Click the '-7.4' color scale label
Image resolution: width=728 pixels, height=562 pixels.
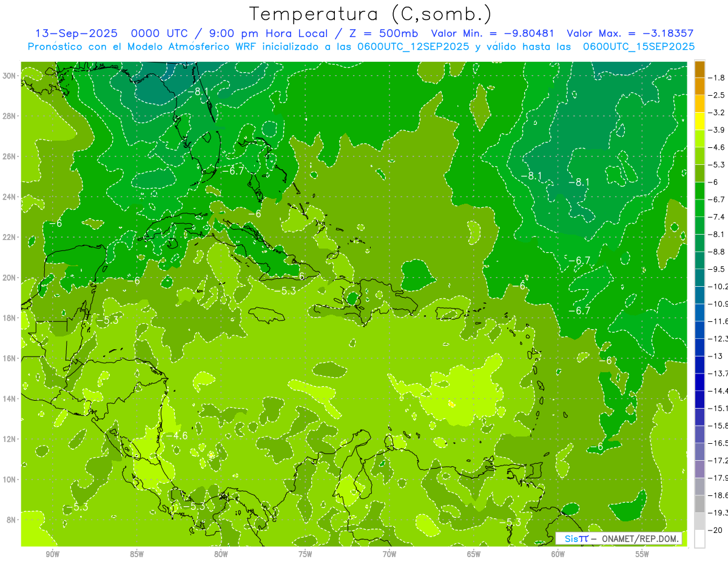[717, 216]
